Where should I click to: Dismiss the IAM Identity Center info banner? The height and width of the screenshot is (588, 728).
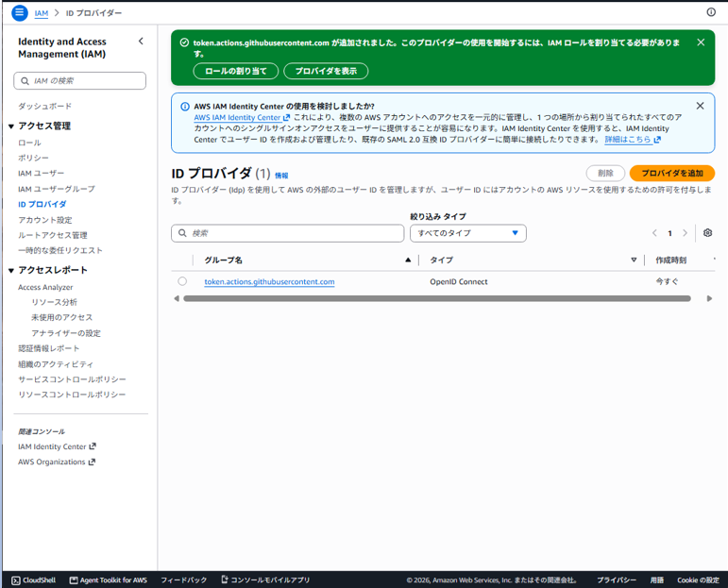click(700, 106)
